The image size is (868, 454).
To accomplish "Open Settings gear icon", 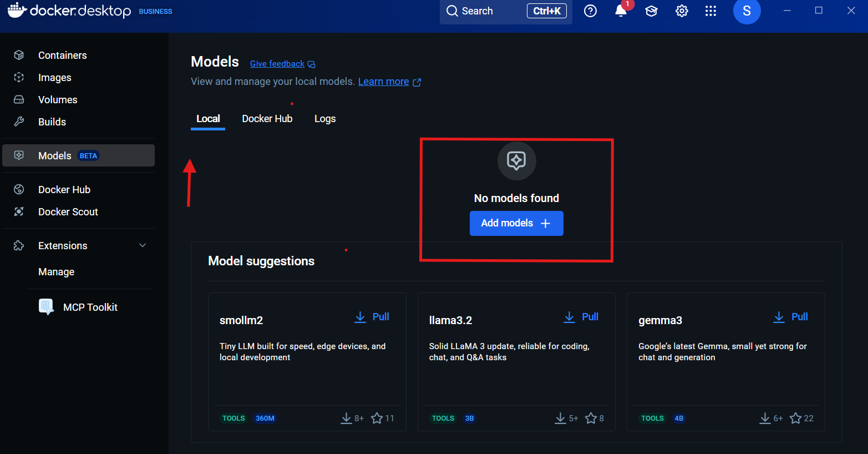I will pyautogui.click(x=682, y=11).
